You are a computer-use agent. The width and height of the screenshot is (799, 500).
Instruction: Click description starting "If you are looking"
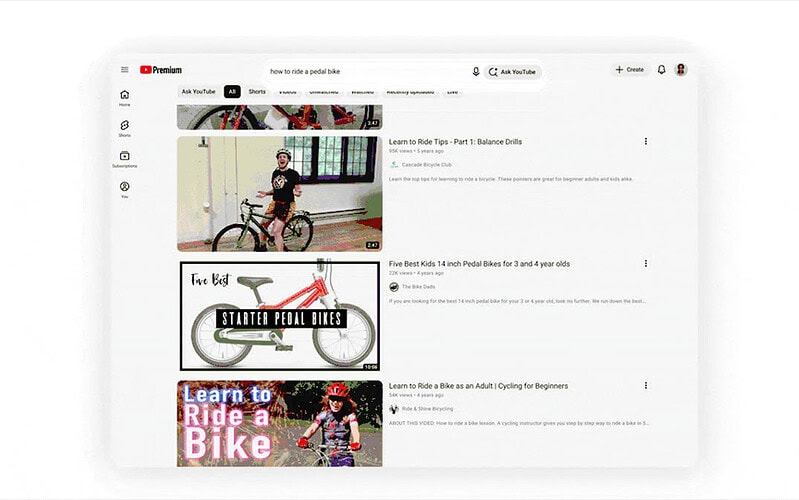click(x=517, y=301)
